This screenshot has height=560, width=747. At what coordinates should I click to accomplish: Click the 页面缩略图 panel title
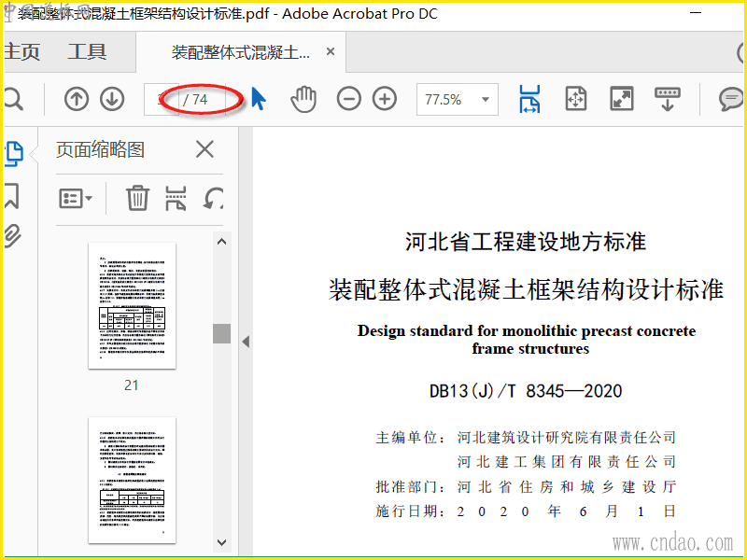click(100, 149)
